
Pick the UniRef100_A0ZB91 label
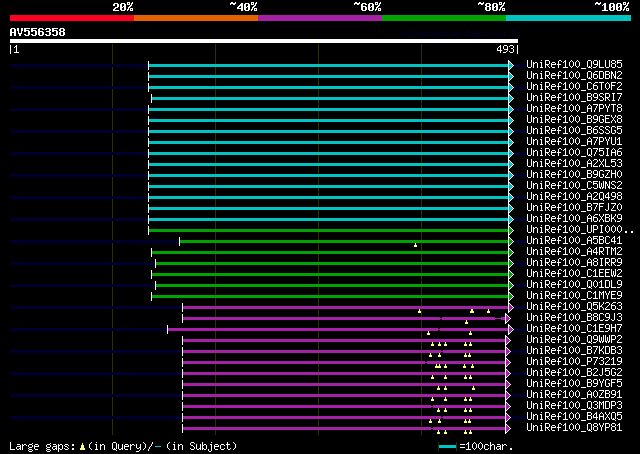(x=574, y=395)
